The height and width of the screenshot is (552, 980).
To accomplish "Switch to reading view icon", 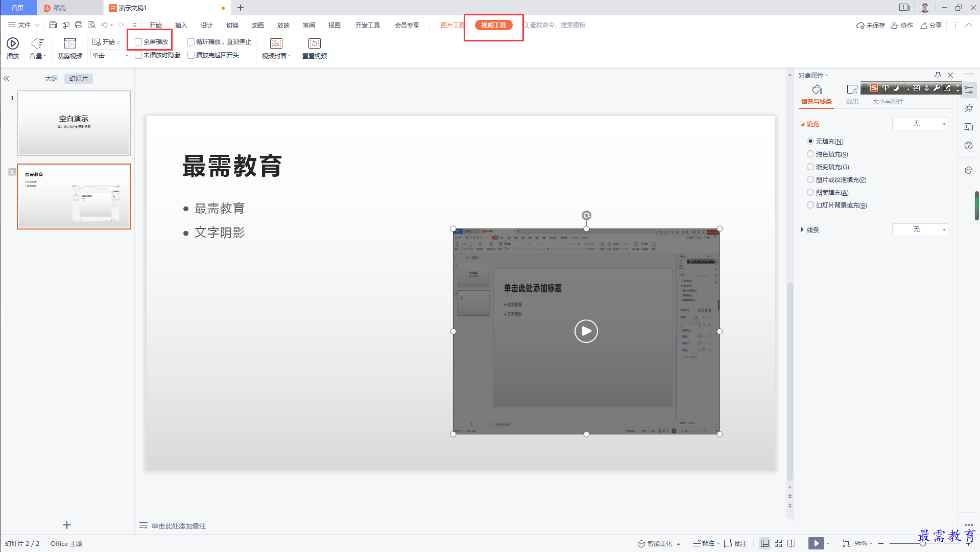I will pyautogui.click(x=792, y=543).
